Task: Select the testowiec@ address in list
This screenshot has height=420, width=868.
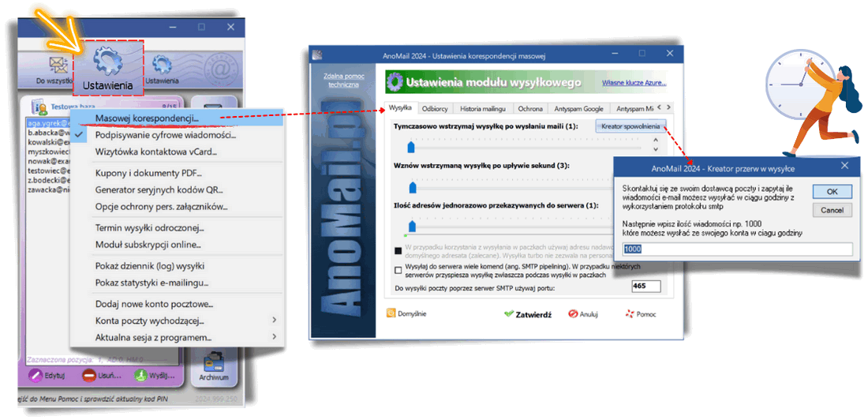Action: (50, 171)
